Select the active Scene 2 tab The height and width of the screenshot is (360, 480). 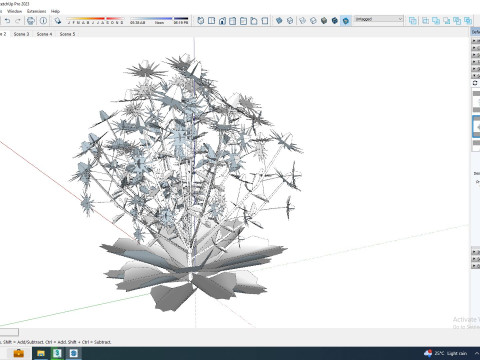pyautogui.click(x=3, y=34)
